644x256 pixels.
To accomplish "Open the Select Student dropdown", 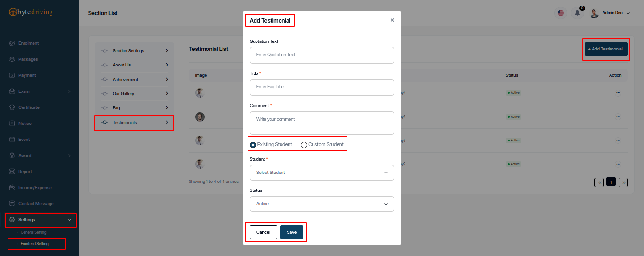I will click(322, 173).
